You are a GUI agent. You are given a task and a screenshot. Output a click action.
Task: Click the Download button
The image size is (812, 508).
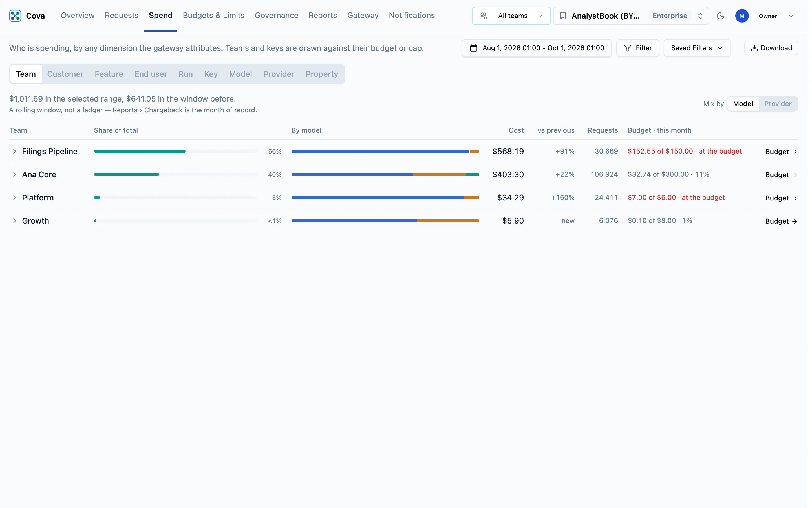[771, 48]
